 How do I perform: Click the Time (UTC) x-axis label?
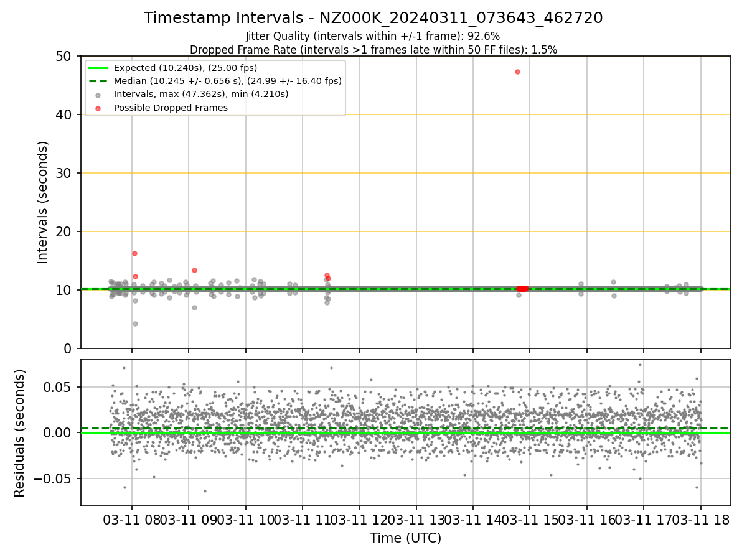coord(405,538)
